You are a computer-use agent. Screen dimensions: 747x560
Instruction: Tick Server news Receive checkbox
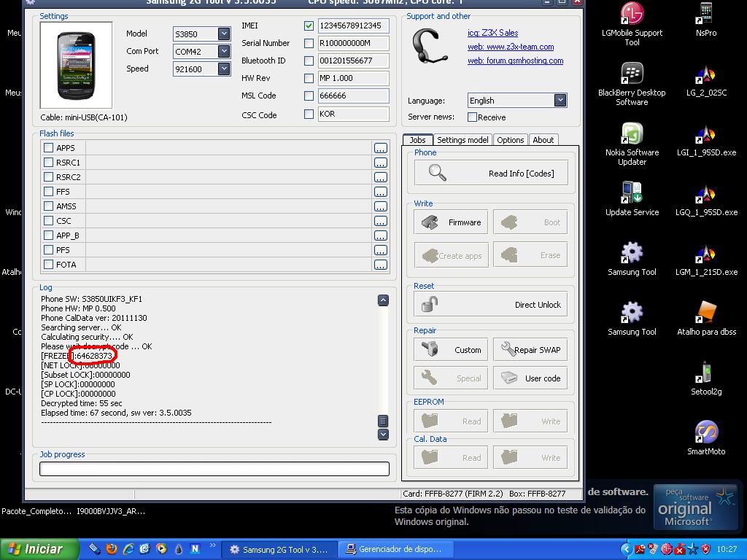pyautogui.click(x=472, y=117)
